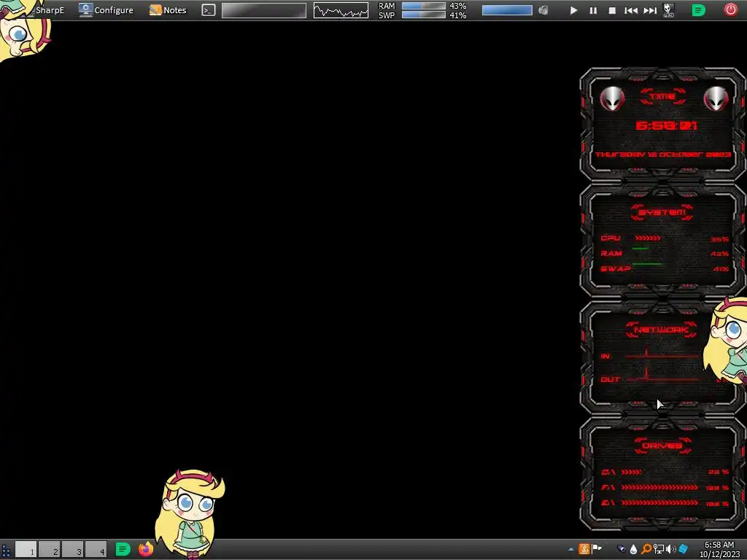
Task: Click the CPU meter row
Action: click(665, 238)
